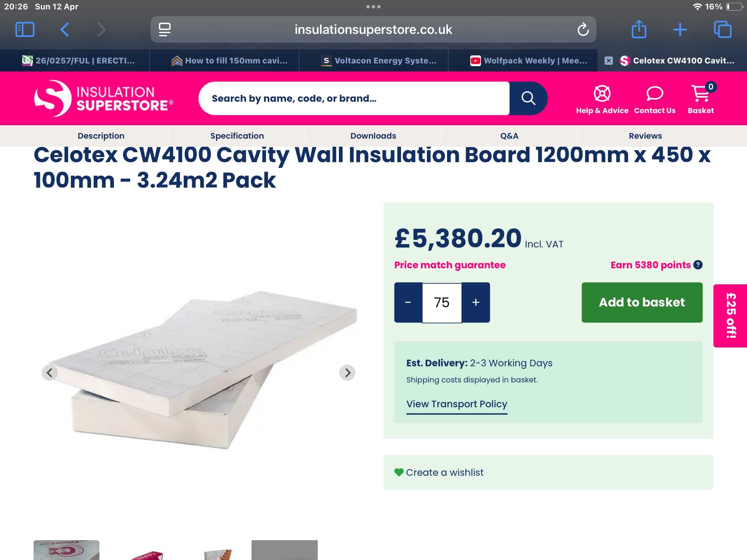The width and height of the screenshot is (747, 560).
Task: Open the Safari sidebar panel
Action: click(x=25, y=30)
